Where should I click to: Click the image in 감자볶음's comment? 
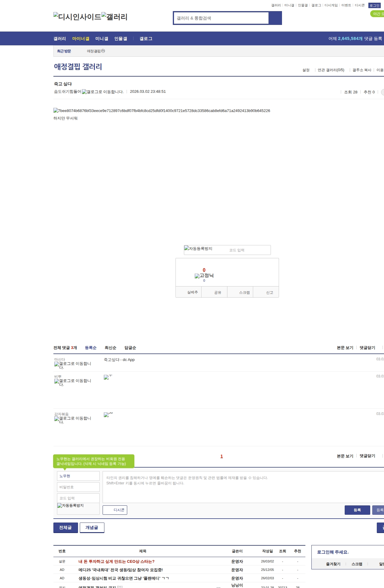tap(108, 414)
